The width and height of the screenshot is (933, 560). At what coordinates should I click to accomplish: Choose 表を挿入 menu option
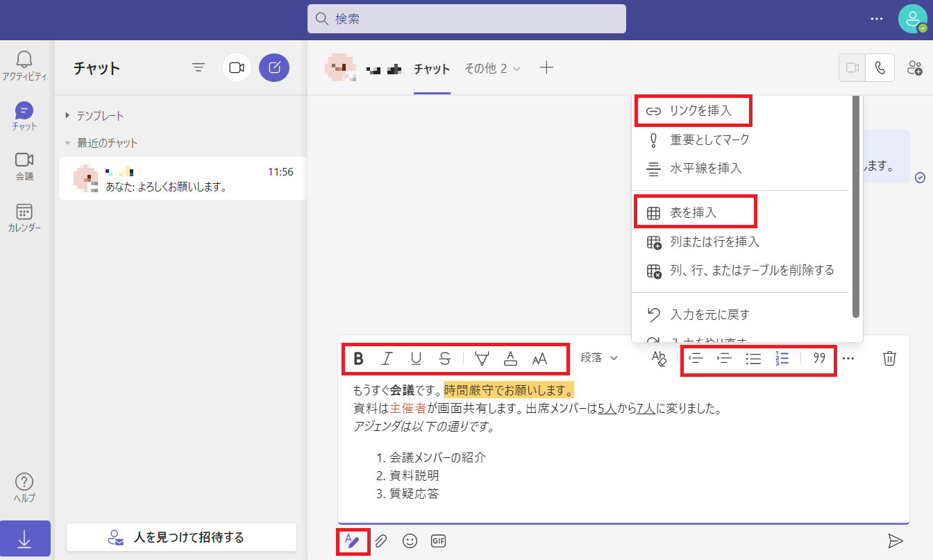(693, 213)
